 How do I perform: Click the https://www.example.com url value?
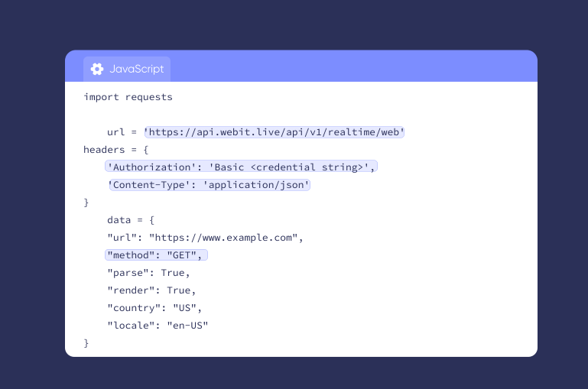223,238
